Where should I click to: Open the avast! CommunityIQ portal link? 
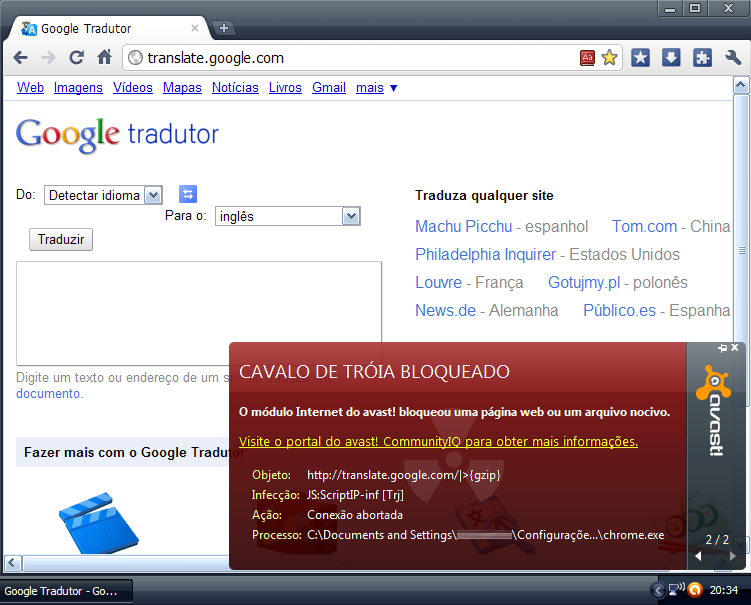point(438,441)
